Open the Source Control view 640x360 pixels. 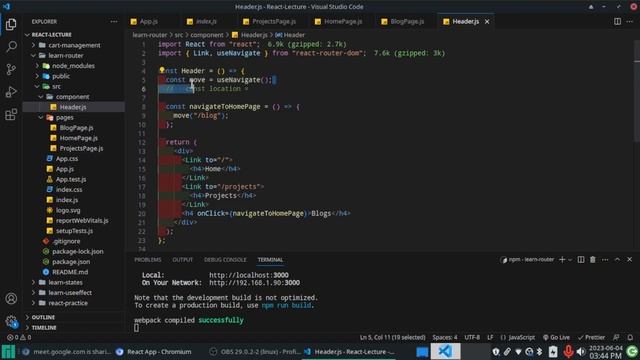pos(11,69)
